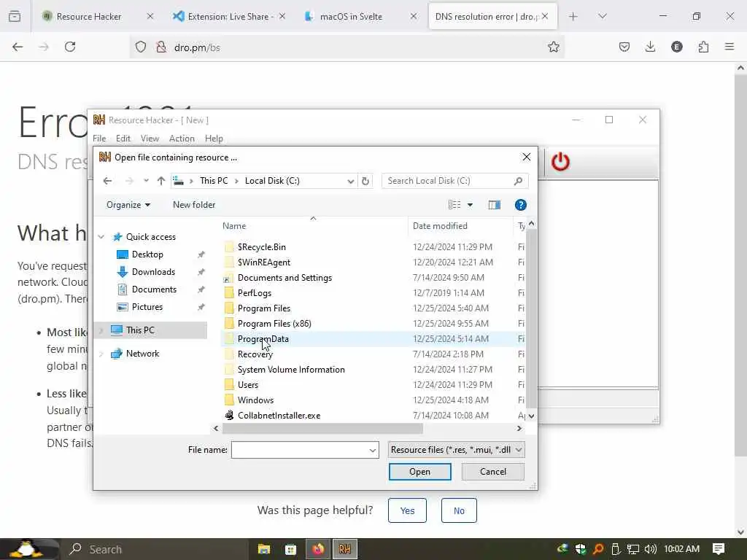Sort by the Date modified column
This screenshot has width=747, height=560.
coord(440,226)
